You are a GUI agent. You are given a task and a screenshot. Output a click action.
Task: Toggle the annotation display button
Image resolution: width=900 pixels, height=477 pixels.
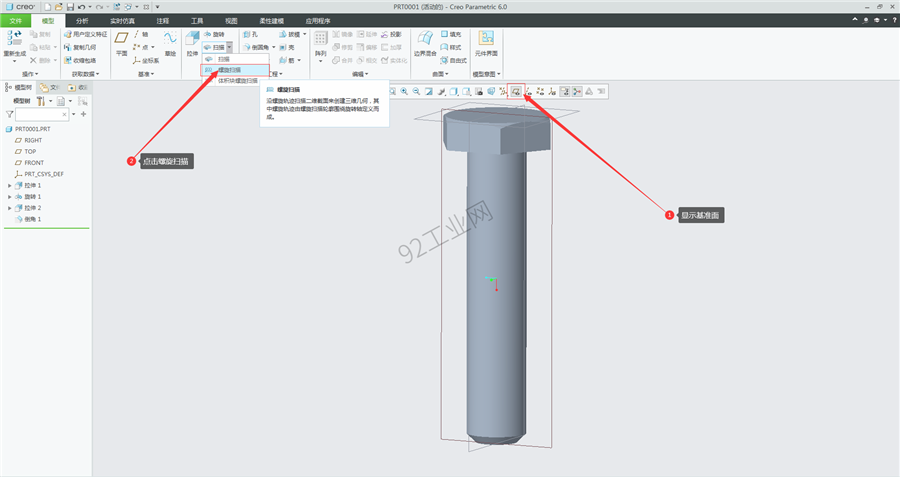pos(564,91)
